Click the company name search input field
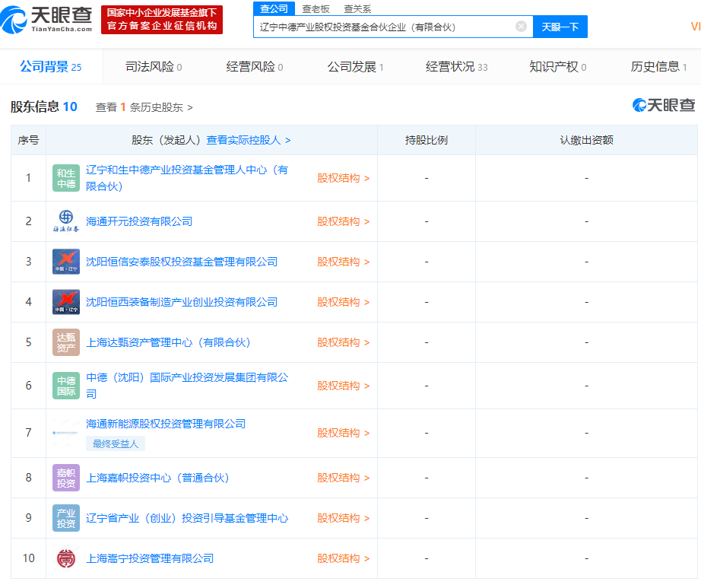The height and width of the screenshot is (588, 701). tap(384, 27)
